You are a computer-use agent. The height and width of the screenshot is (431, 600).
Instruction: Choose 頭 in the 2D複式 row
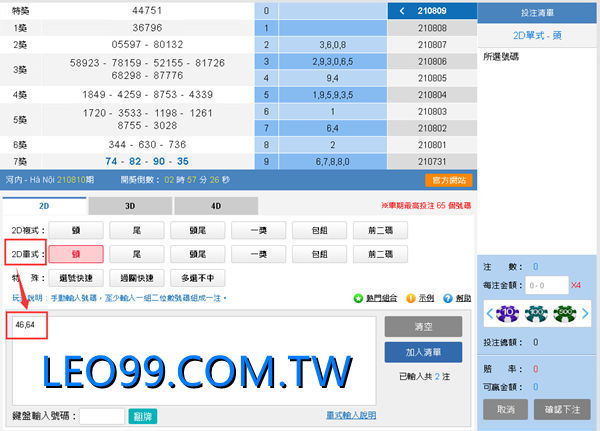pyautogui.click(x=76, y=230)
